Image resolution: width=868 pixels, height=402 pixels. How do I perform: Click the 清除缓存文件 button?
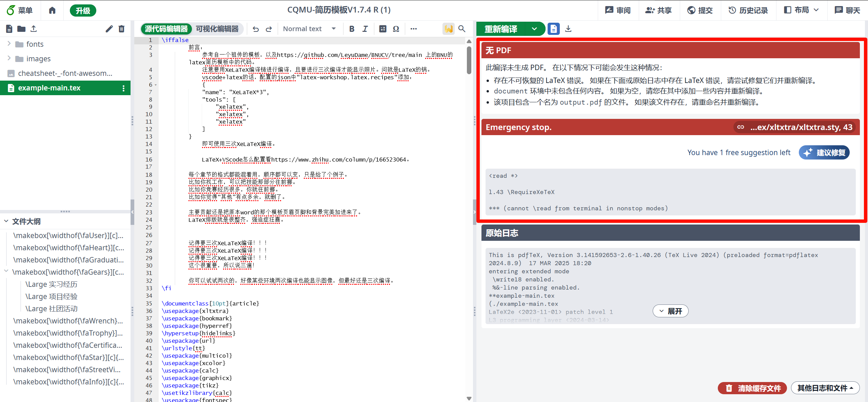point(752,388)
